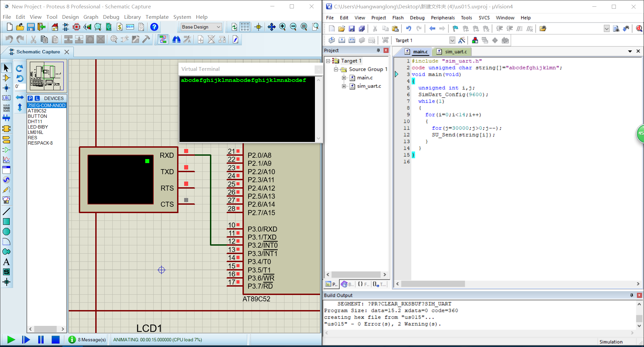Expand the main.c tree node

tap(344, 78)
